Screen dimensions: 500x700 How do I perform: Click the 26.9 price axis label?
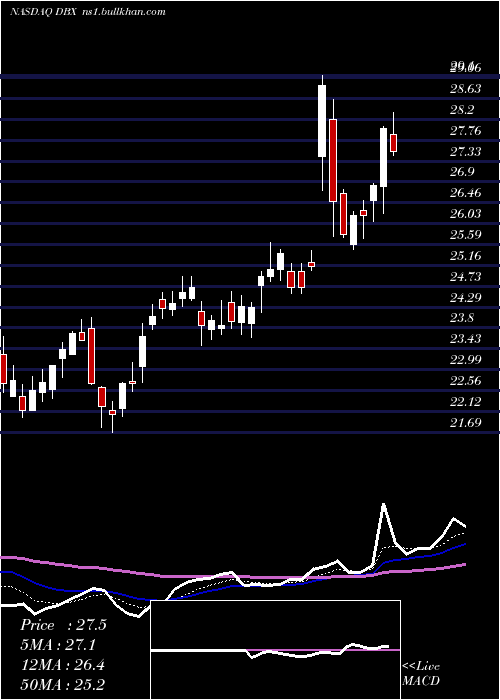(462, 172)
